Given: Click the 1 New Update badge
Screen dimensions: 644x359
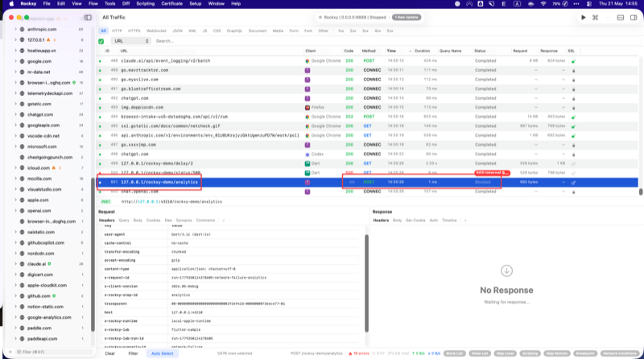Looking at the screenshot, I should point(407,17).
